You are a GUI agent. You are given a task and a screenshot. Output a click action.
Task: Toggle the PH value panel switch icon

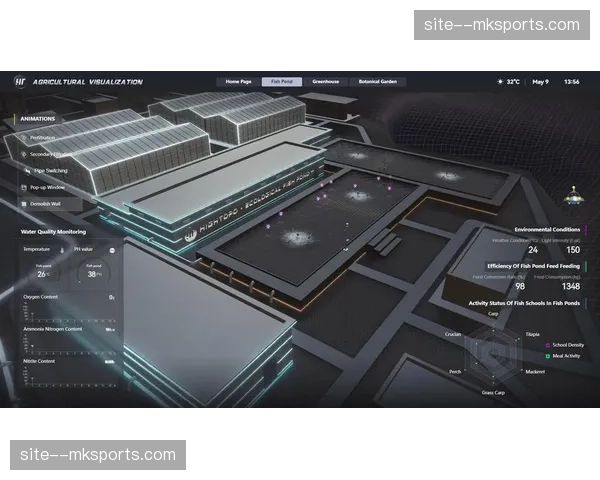coord(112,249)
